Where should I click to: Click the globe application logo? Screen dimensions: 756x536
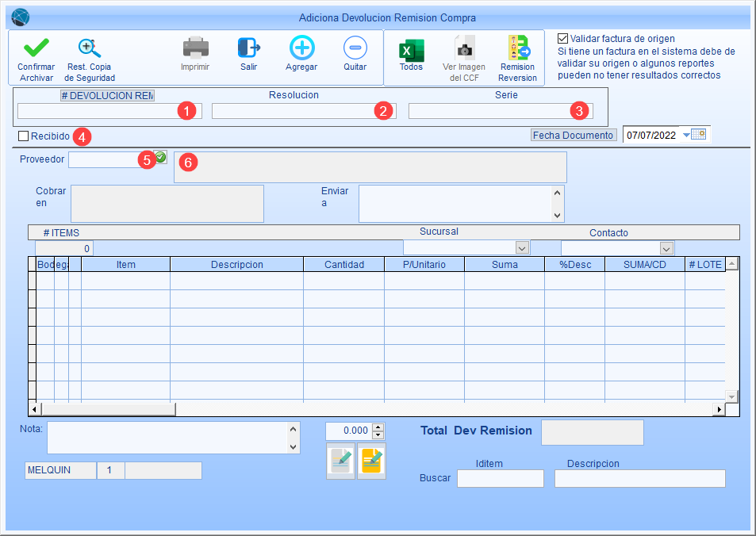(x=21, y=17)
